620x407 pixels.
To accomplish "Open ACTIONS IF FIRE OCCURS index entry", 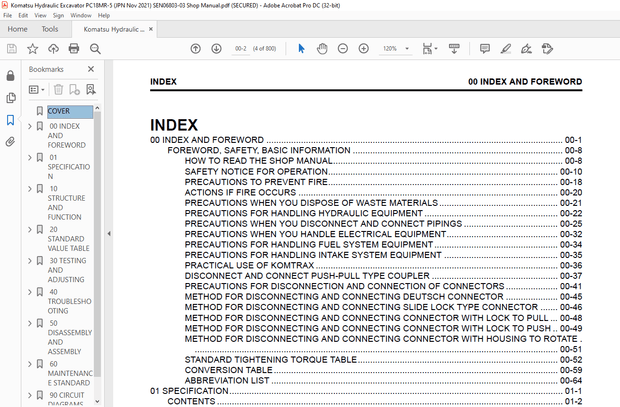I will pos(240,193).
